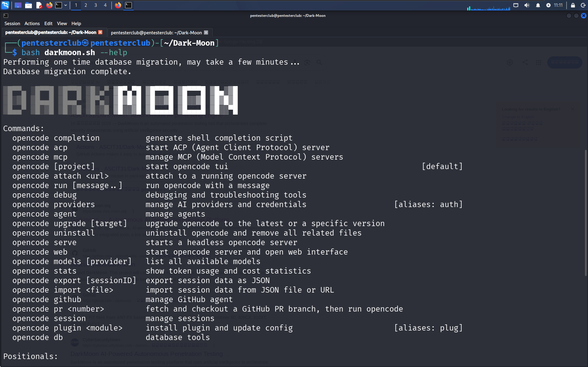The width and height of the screenshot is (588, 367).
Task: Click 'opencode import <file>' row
Action: 173,290
